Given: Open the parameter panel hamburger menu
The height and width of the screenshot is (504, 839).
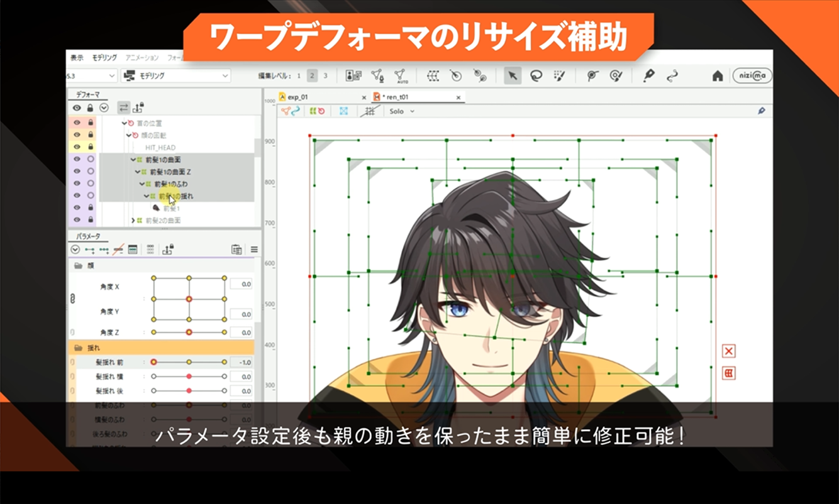Looking at the screenshot, I should [254, 249].
